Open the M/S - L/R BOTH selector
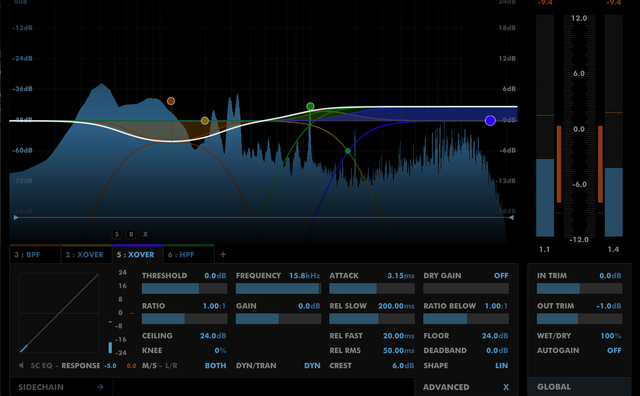640x396 pixels. [215, 365]
